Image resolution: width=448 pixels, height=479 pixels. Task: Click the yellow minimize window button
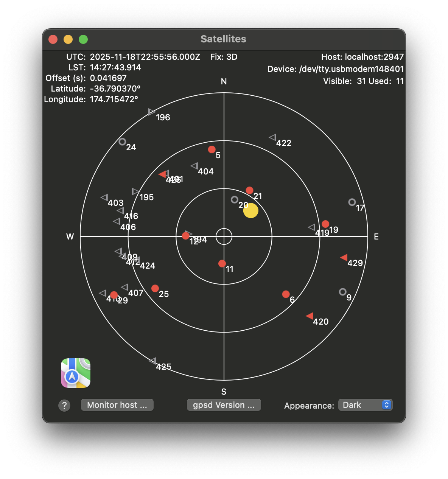point(68,39)
